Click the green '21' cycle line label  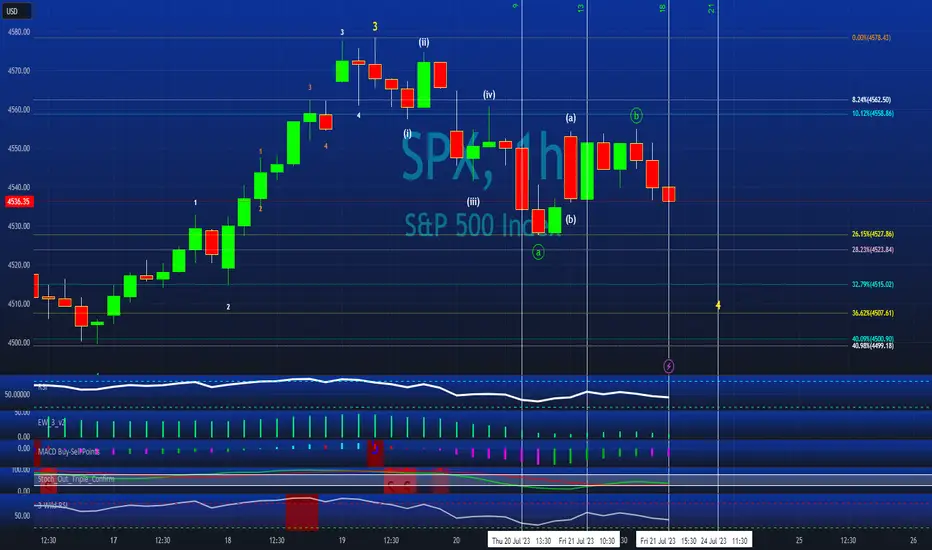click(711, 8)
